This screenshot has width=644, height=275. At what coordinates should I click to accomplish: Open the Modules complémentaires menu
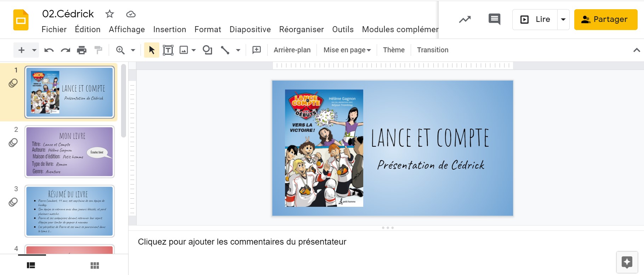400,29
